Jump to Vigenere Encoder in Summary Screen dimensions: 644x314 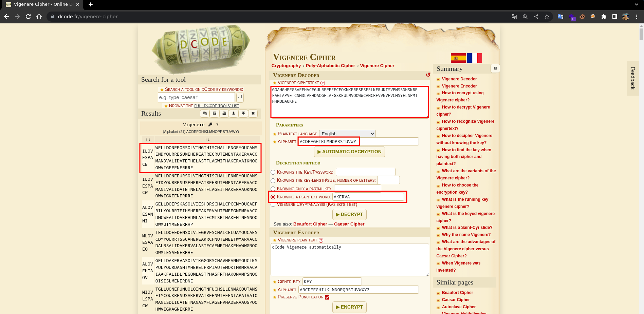[x=459, y=86]
